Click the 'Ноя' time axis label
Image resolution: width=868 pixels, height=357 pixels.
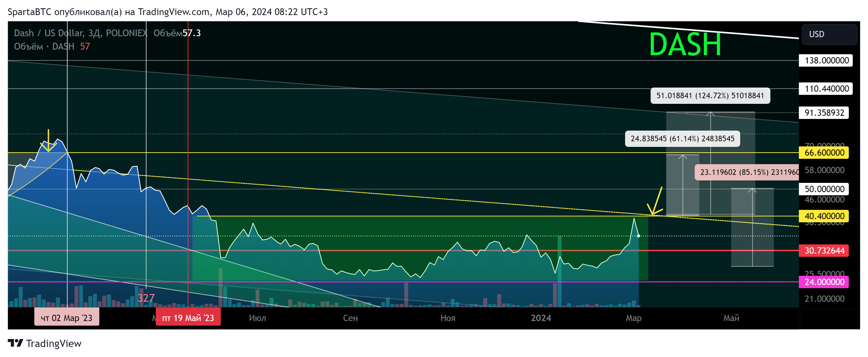(x=448, y=318)
